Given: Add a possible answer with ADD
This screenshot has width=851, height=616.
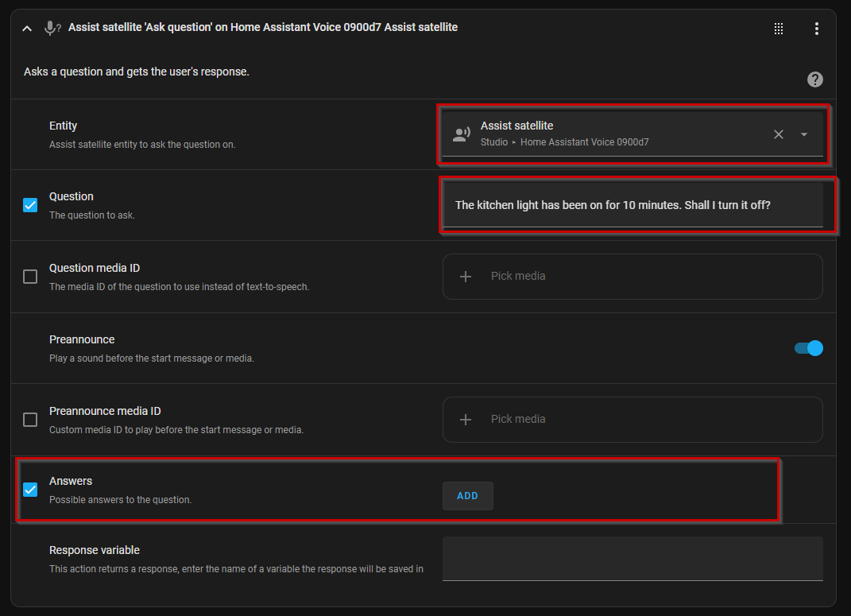Looking at the screenshot, I should [x=467, y=496].
